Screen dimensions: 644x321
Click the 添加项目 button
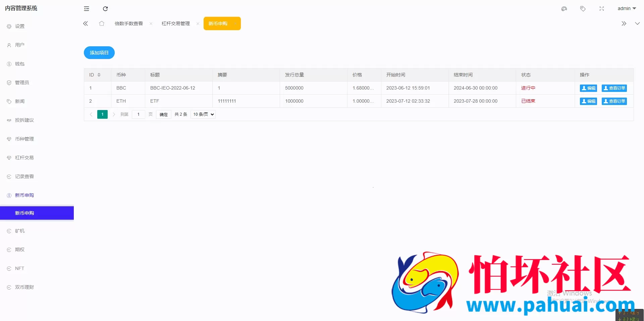(99, 53)
